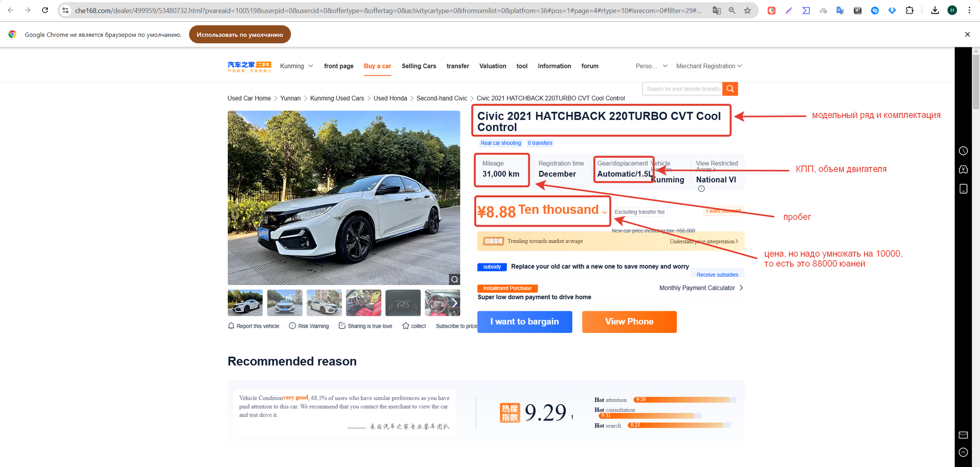Select the first car thumbnail

click(245, 303)
